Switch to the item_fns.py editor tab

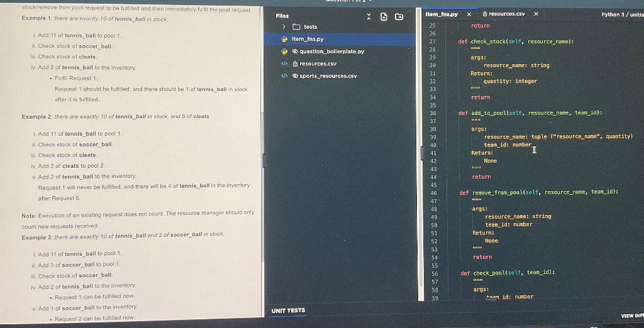(441, 14)
